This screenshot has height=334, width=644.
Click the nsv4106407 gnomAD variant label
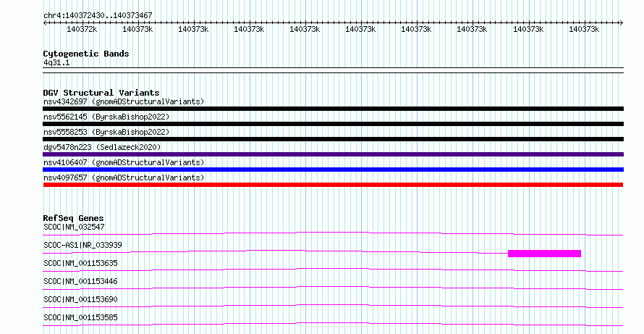click(124, 162)
